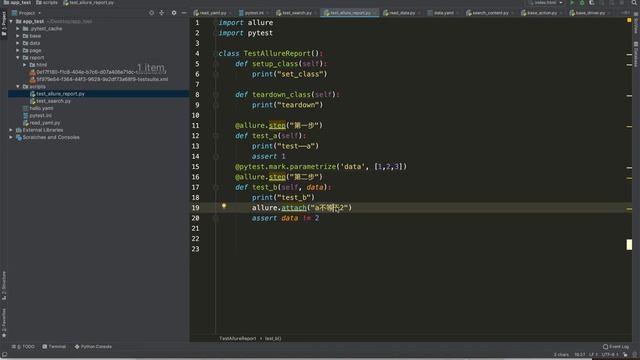Toggle the Database tool window side tab
Viewport: 640px width, 360px height.
636,54
